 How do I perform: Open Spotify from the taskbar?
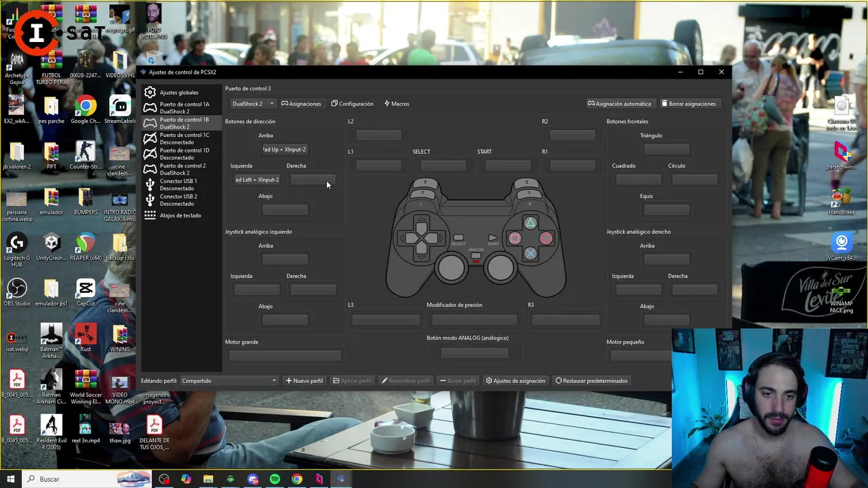click(275, 479)
